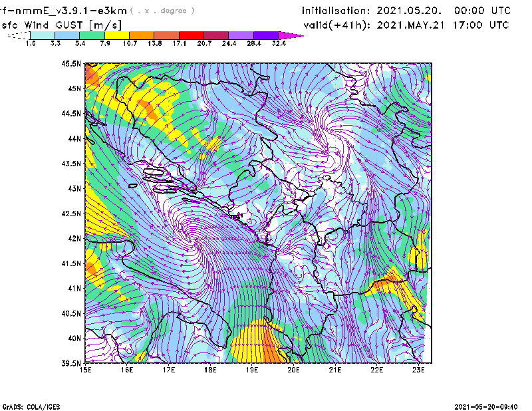Viewport: 532px width, 411px height.
Task: Click the '19E' longitude label
Action: coord(252,370)
